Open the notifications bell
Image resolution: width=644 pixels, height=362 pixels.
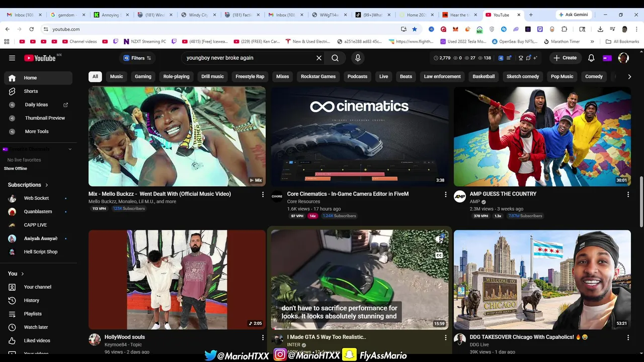[x=591, y=58]
